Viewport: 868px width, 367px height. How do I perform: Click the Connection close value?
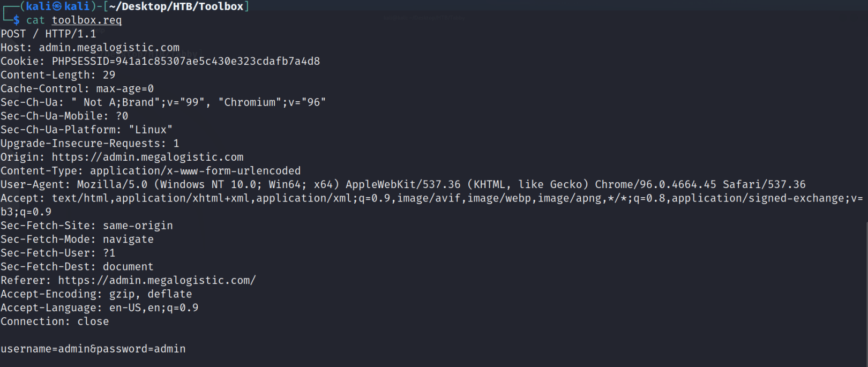click(x=93, y=321)
